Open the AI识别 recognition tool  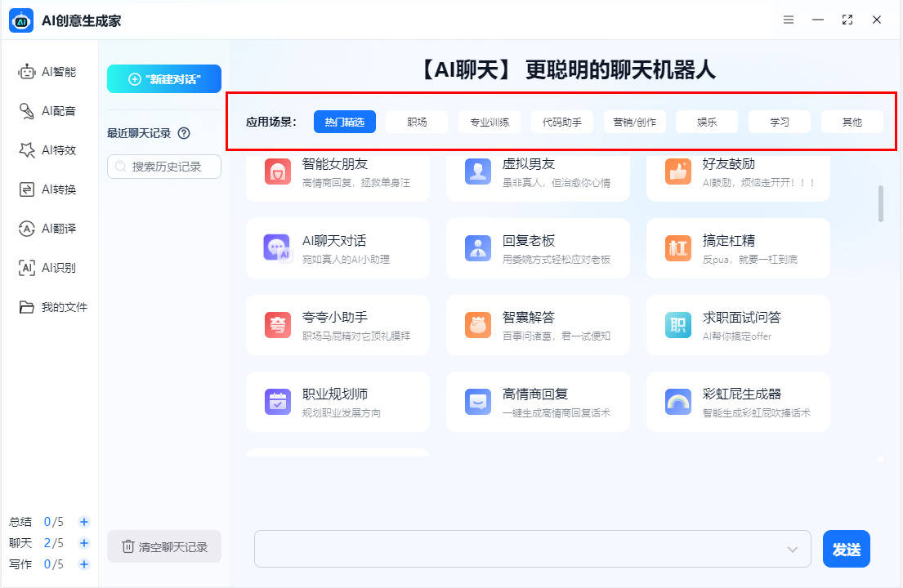pos(47,268)
